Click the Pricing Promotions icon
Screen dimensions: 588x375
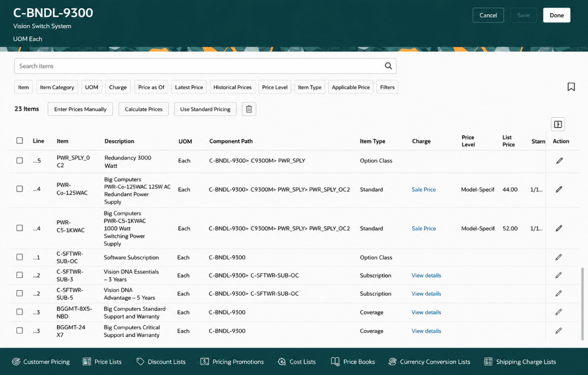point(205,361)
